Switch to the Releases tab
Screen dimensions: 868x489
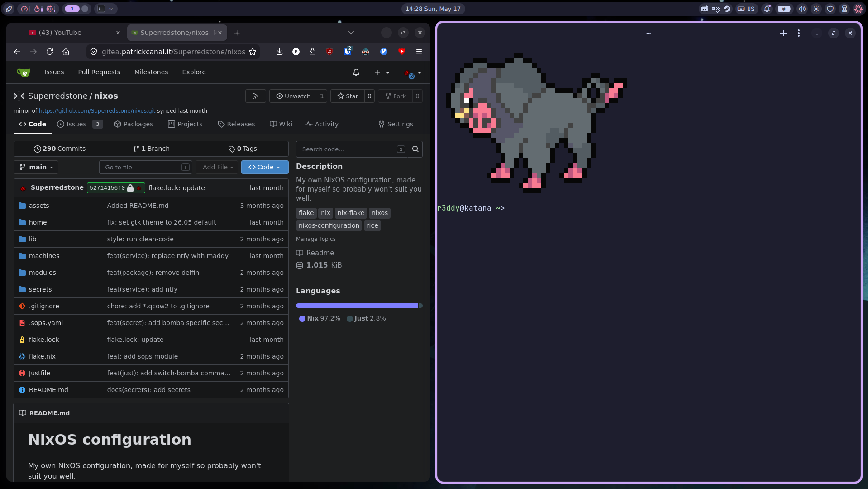pyautogui.click(x=236, y=124)
